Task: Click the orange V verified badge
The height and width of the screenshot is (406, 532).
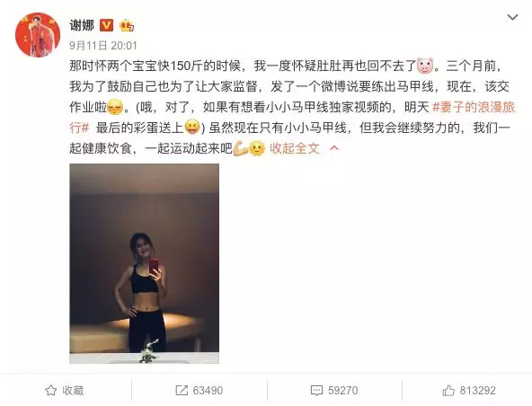Action: [x=106, y=25]
